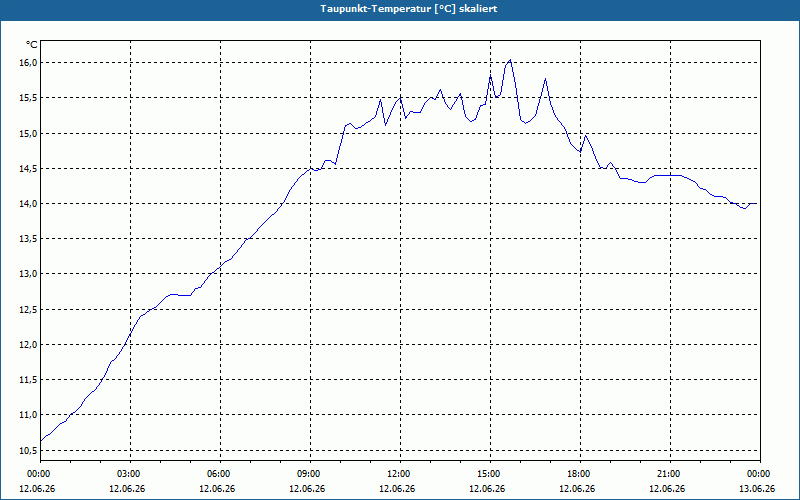Click the 15,5 y-axis value
This screenshot has width=800, height=500.
point(29,98)
